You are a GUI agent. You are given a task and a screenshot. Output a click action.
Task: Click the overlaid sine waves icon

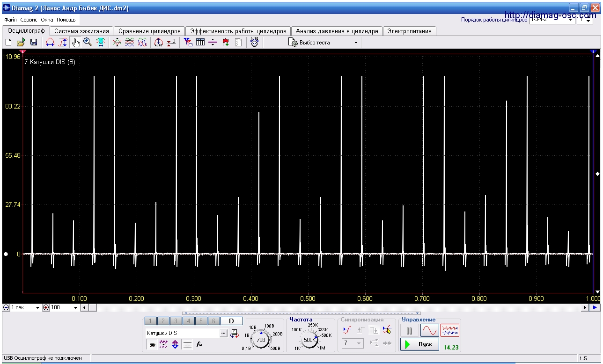point(142,43)
